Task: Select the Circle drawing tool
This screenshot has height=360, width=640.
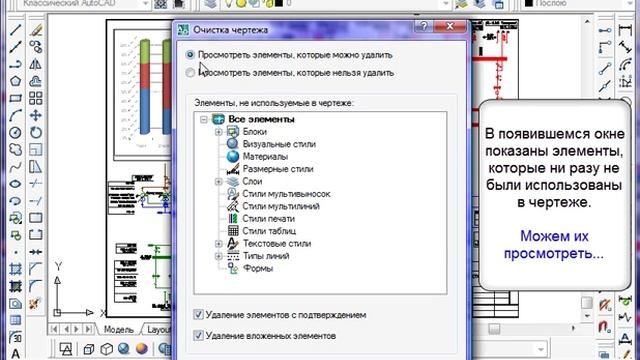Action: pyautogui.click(x=16, y=133)
